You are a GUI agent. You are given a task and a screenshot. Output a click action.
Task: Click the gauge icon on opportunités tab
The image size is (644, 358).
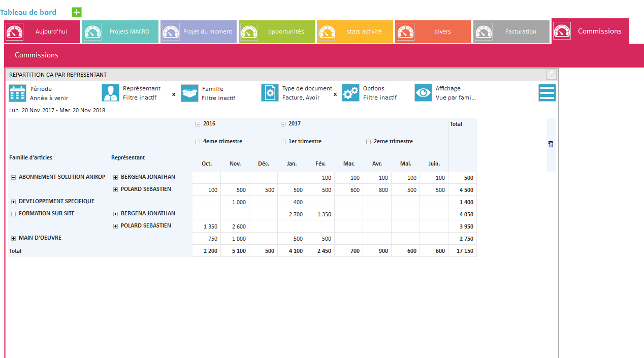(249, 31)
